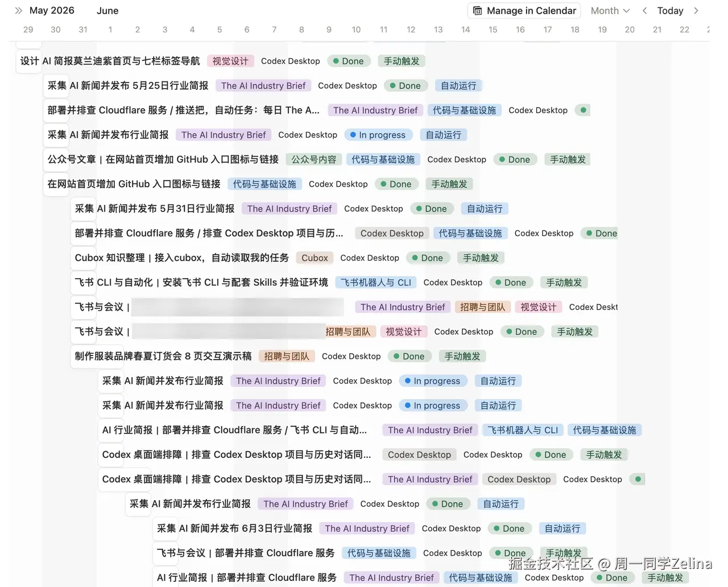Jump to Today in the timeline
Screen dimensions: 728x587
pos(670,11)
